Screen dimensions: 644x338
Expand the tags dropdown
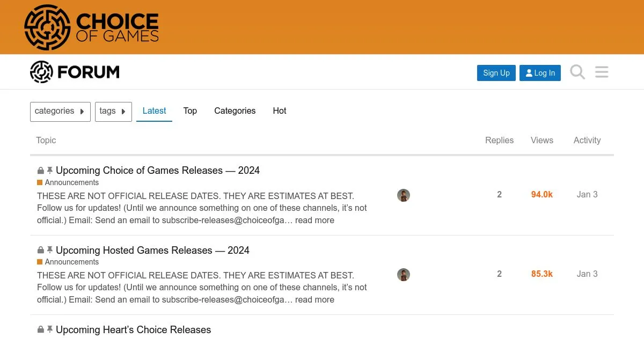click(x=113, y=112)
